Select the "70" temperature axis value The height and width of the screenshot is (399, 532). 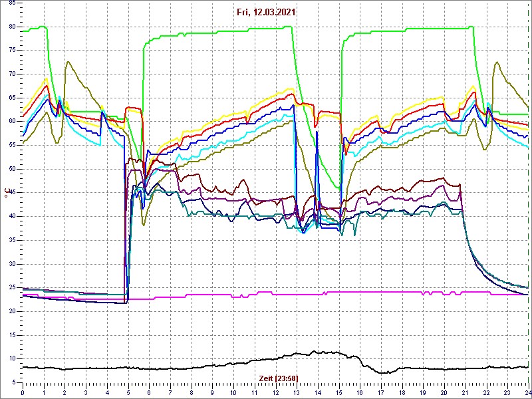11,74
